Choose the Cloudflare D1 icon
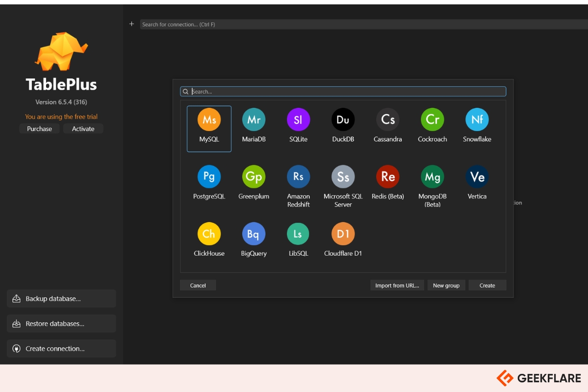This screenshot has height=392, width=588. pyautogui.click(x=343, y=234)
